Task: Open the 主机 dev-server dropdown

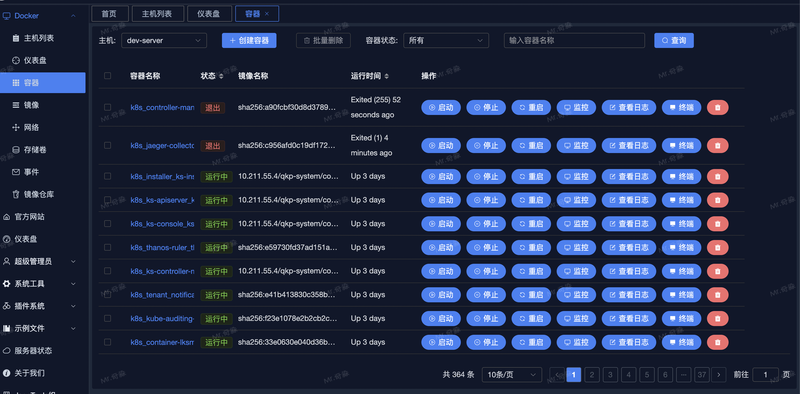Action: (164, 40)
